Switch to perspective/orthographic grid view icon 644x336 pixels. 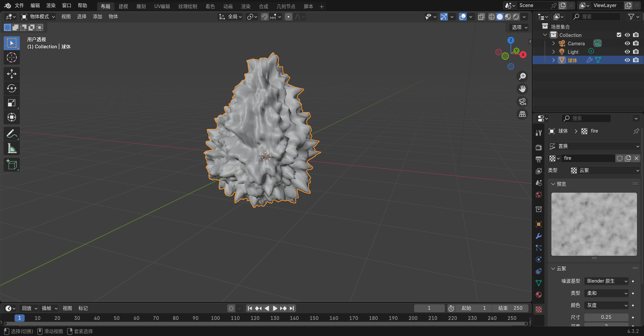[x=522, y=114]
